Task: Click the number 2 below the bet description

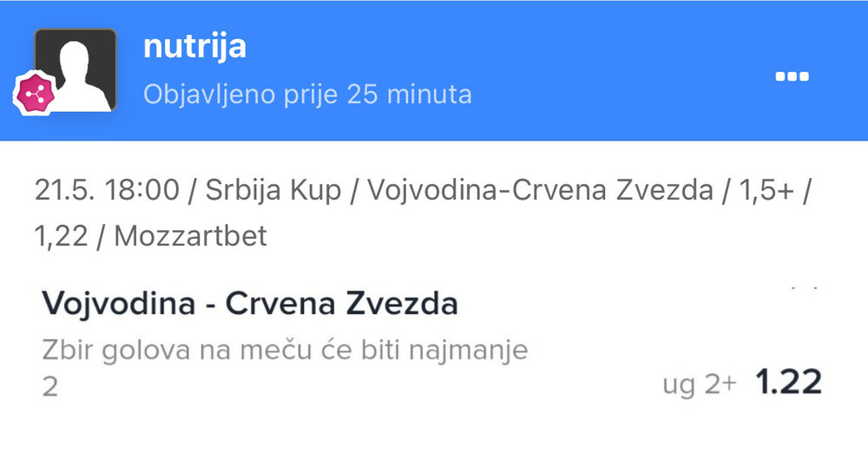Action: point(49,386)
